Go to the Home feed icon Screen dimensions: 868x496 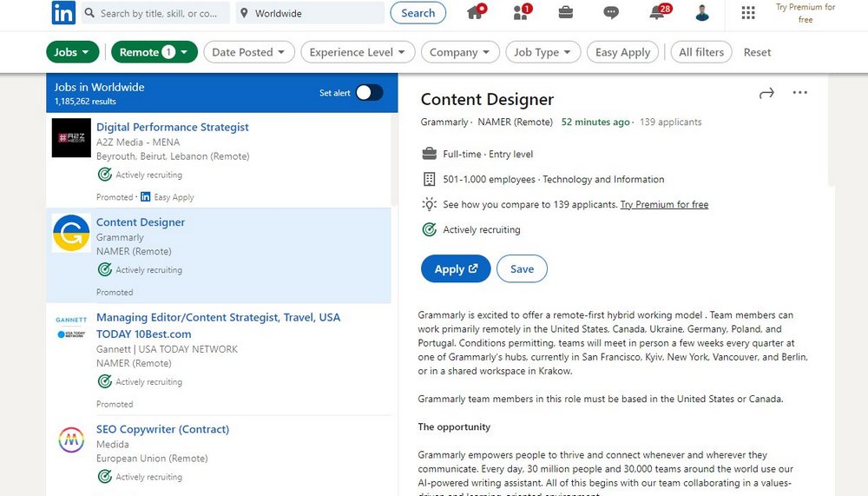pyautogui.click(x=476, y=11)
